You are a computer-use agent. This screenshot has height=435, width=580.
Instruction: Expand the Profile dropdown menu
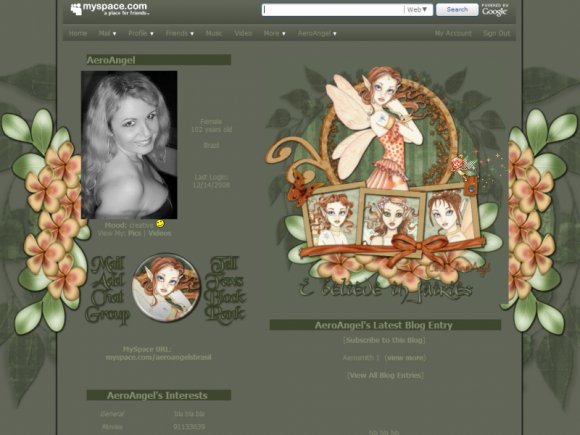(x=141, y=33)
